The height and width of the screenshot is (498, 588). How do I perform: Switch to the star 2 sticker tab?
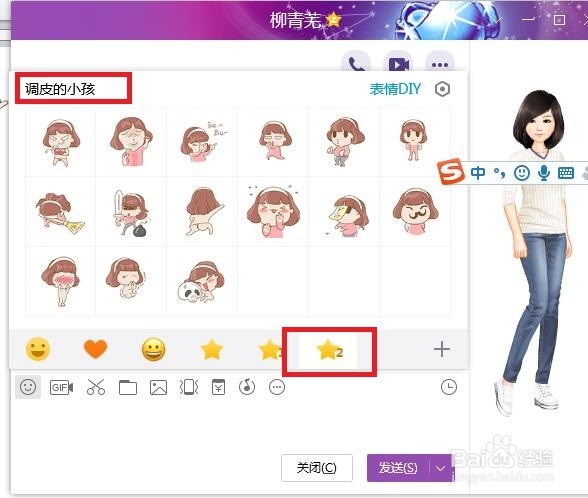(x=328, y=350)
